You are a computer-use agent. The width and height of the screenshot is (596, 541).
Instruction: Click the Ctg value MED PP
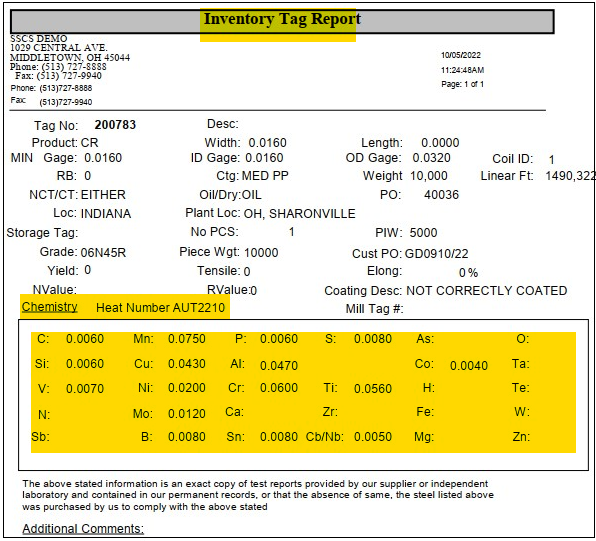coord(265,176)
